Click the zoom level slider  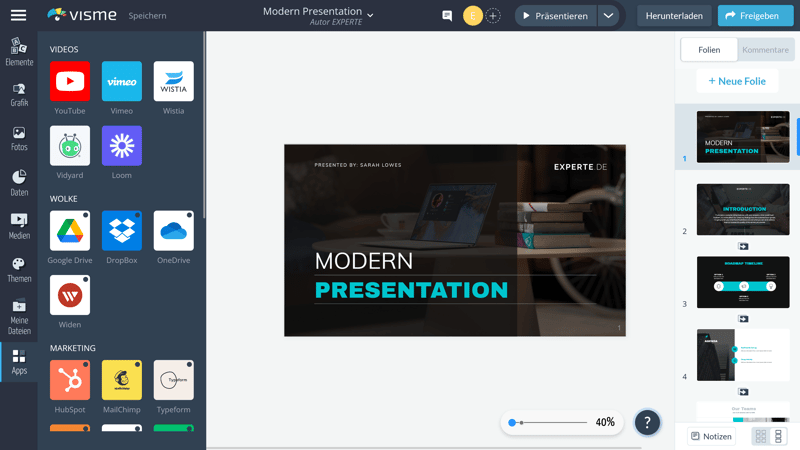(548, 423)
